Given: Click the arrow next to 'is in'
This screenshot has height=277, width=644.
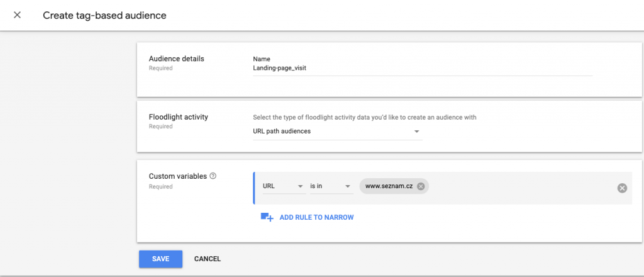Looking at the screenshot, I should [347, 186].
